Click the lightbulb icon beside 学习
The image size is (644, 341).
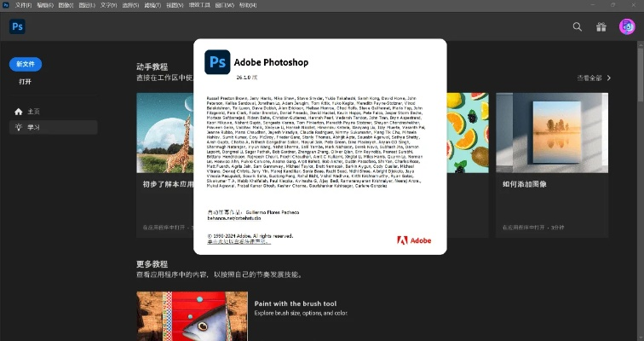tap(18, 127)
